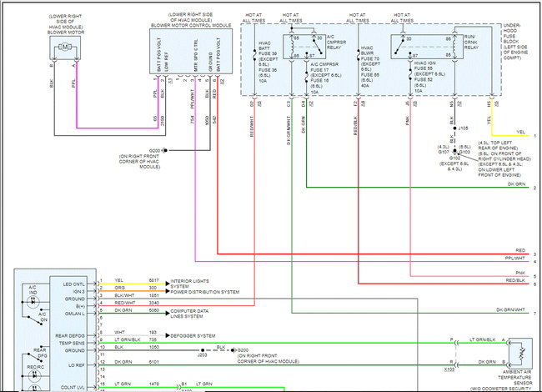
Task: Click the arrow pointing to Defogger System
Action: [x=168, y=335]
